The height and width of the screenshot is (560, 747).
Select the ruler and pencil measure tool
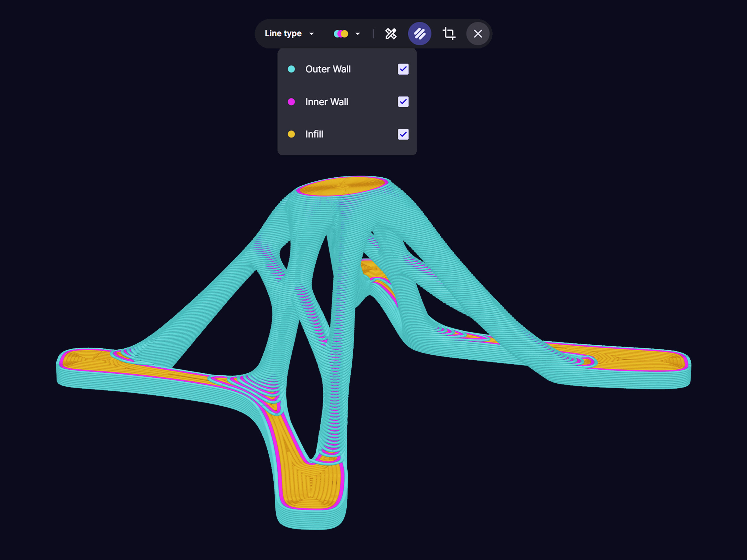click(x=391, y=34)
